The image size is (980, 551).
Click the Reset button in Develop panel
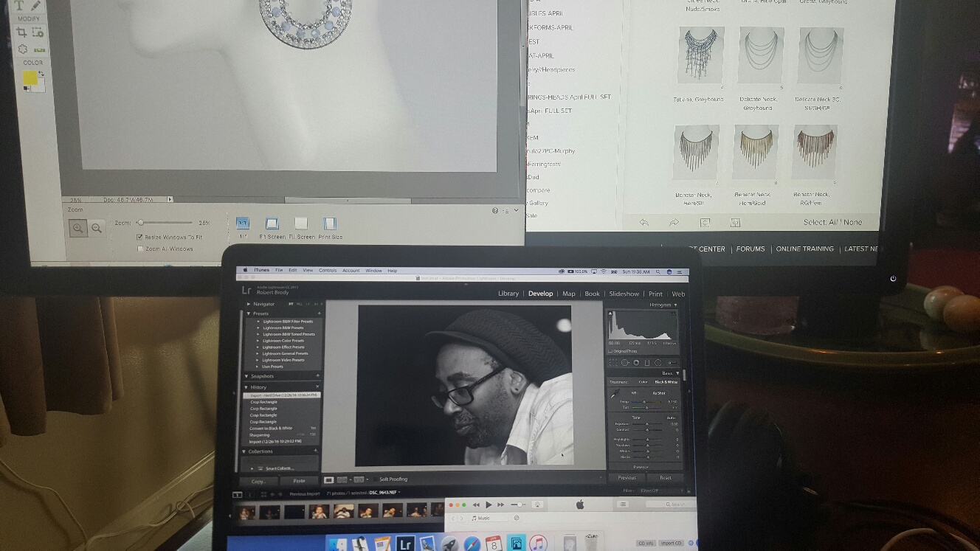[x=665, y=478]
